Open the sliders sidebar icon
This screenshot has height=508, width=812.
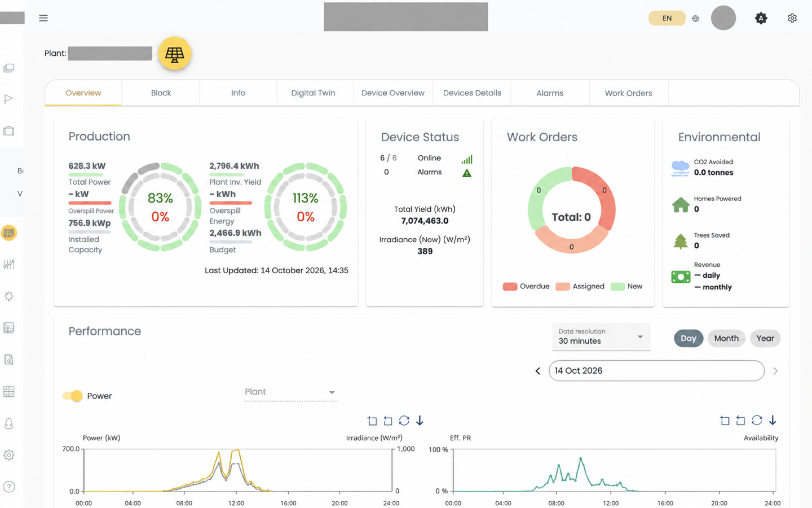click(9, 264)
